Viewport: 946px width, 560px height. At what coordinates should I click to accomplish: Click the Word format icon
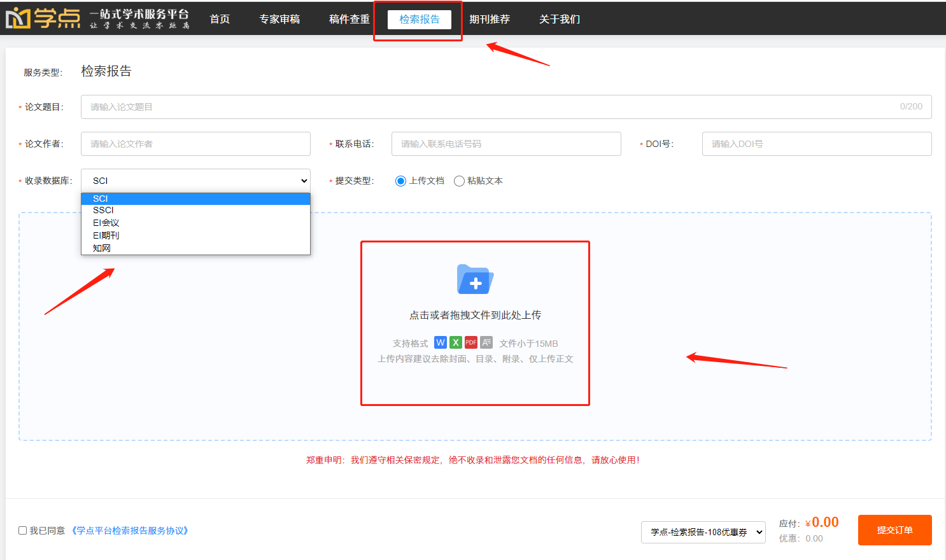coord(441,342)
